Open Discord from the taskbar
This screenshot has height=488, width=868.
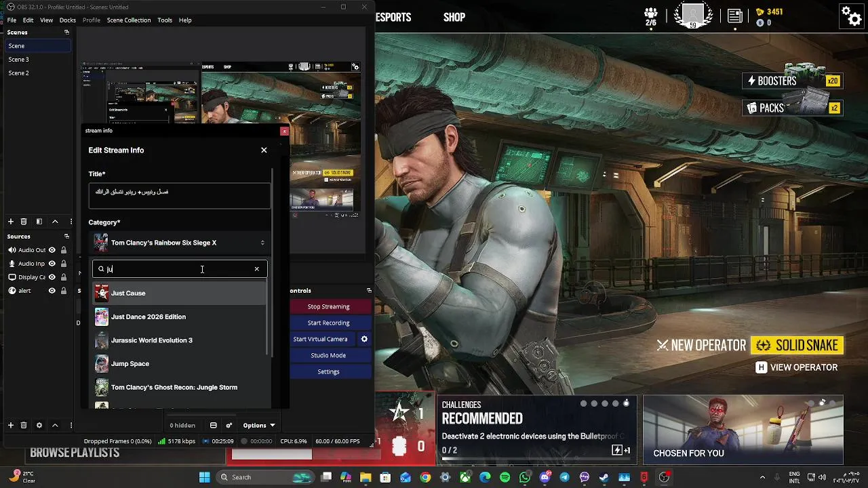pyautogui.click(x=545, y=477)
